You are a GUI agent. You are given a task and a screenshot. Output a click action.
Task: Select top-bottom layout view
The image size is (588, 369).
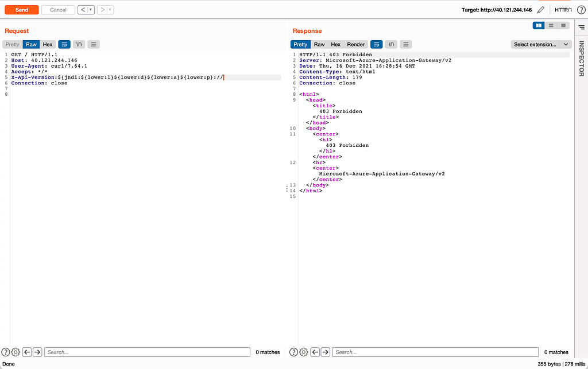point(551,25)
